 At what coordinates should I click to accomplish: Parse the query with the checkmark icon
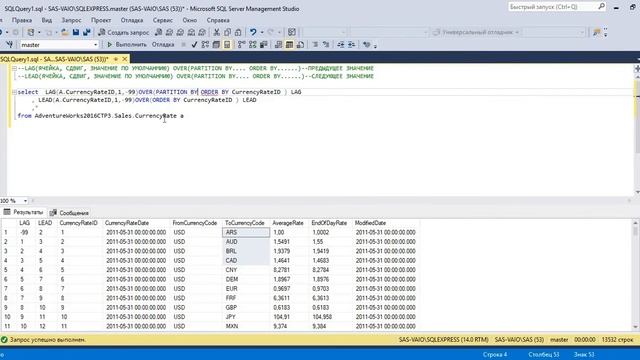194,45
